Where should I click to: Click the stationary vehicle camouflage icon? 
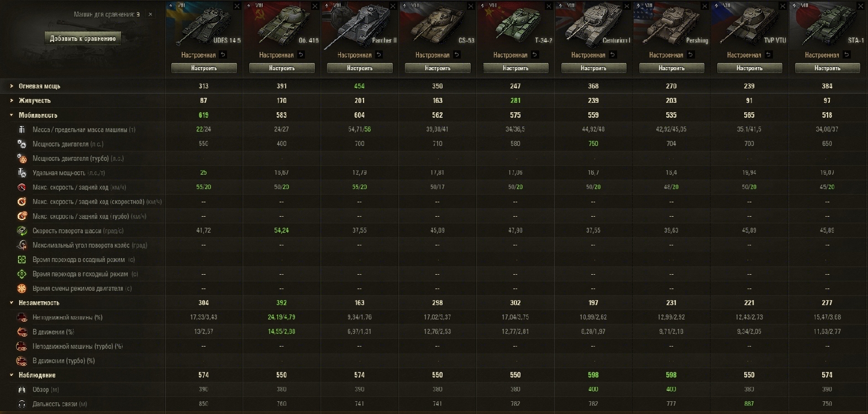[22, 317]
